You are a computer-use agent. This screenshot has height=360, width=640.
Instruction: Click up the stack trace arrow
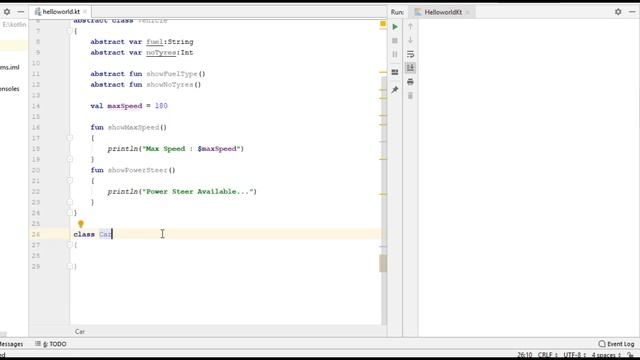click(x=410, y=27)
